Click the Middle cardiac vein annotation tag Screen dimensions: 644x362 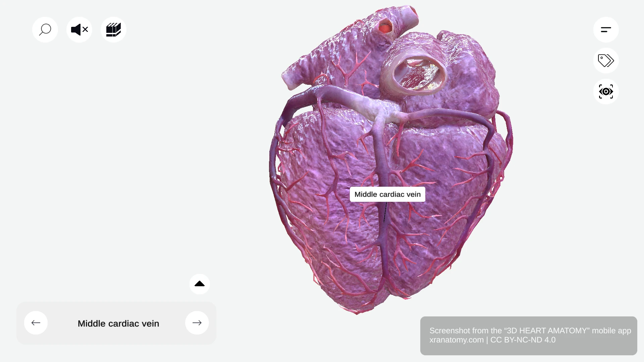tap(387, 194)
